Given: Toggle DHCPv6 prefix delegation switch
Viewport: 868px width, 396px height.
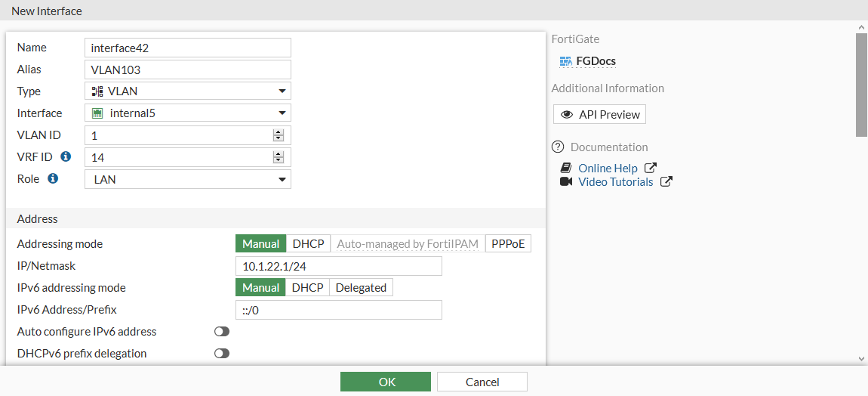Looking at the screenshot, I should [221, 353].
